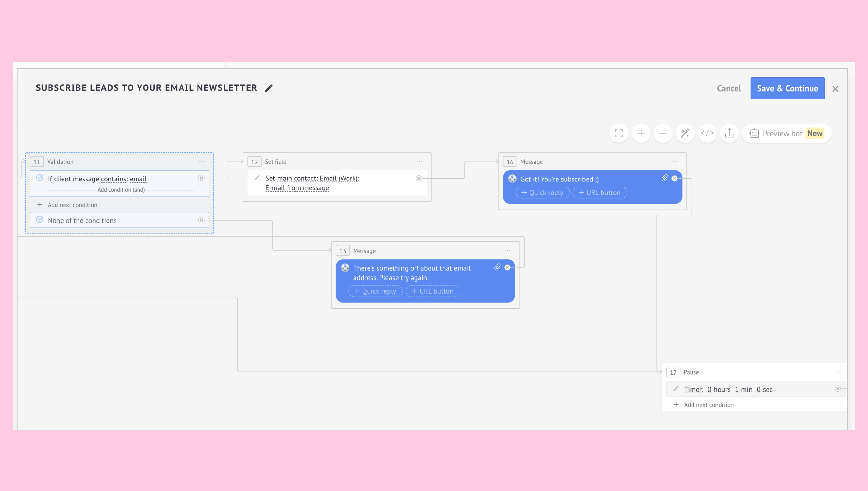Open the code view icon
Image resolution: width=868 pixels, height=491 pixels.
707,133
